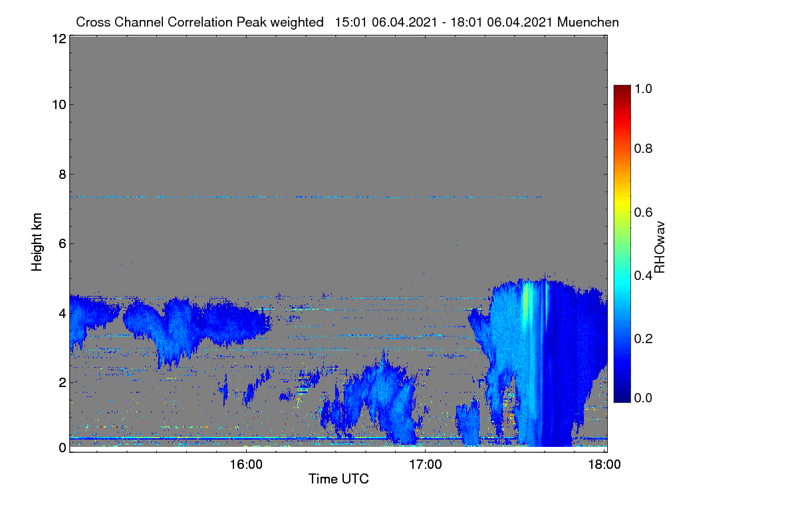Click the colorbar value 0.4

pos(644,275)
